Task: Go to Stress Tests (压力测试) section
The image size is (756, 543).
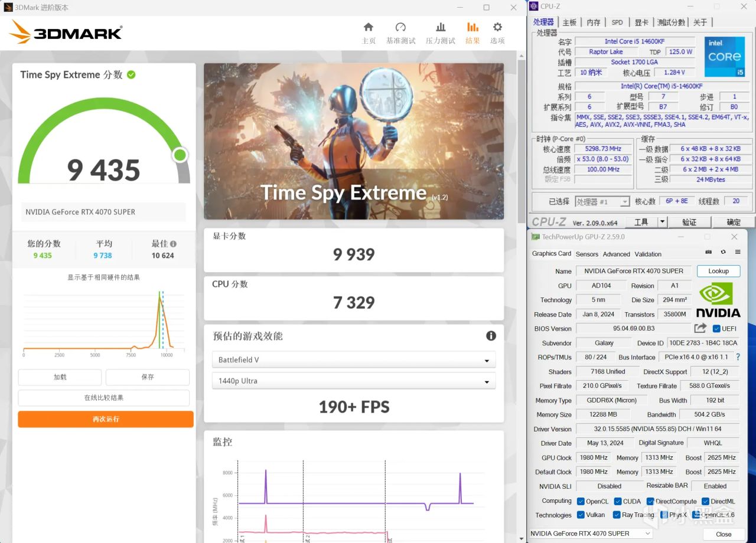Action: [x=441, y=33]
